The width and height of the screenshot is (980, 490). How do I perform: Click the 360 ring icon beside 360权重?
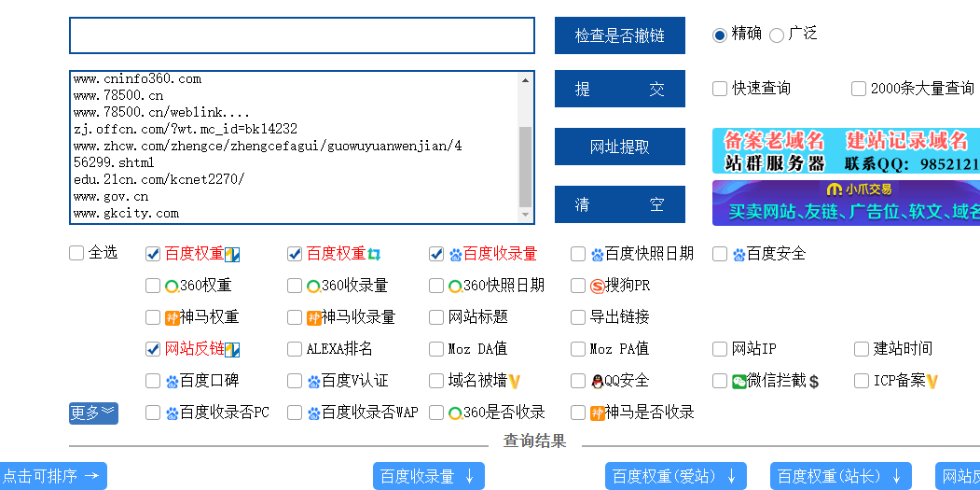(172, 287)
